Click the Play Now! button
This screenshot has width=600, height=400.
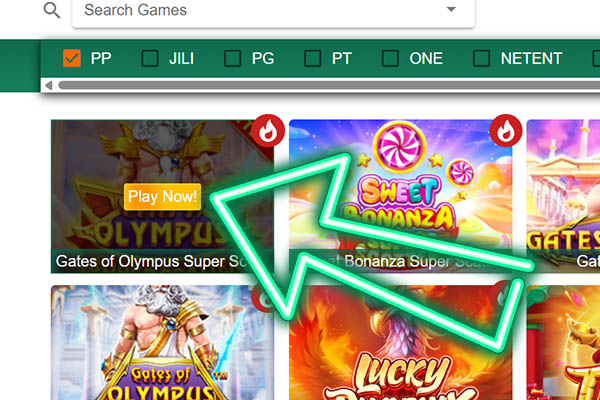click(162, 197)
